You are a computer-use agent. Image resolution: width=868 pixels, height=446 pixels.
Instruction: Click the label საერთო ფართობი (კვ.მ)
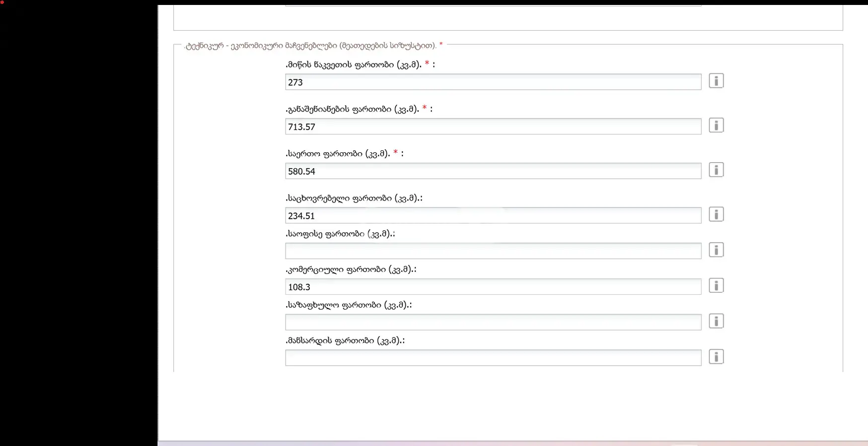338,154
